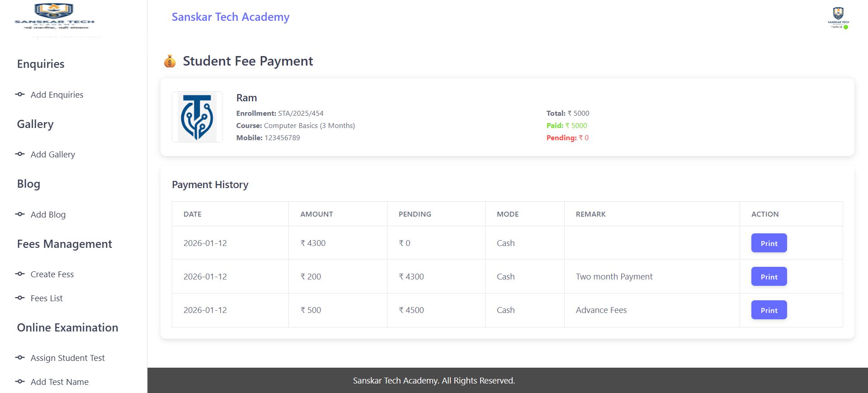
Task: Print the ₹ 4300 payment receipt
Action: pos(769,243)
